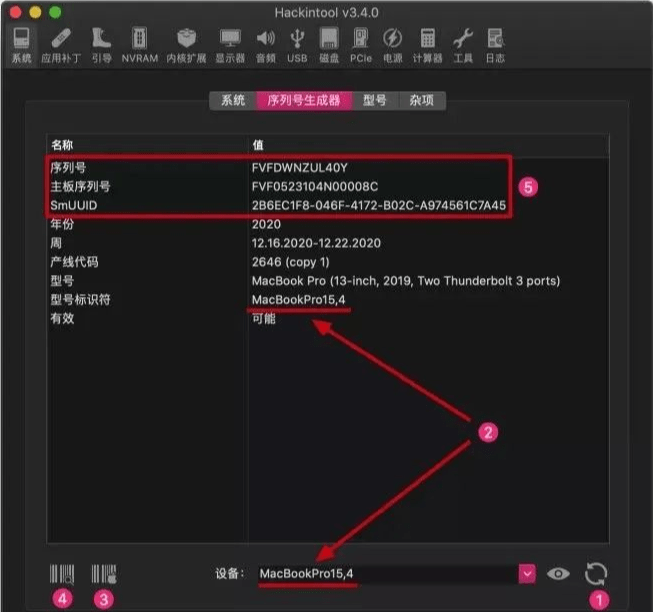
Task: Minimize the Hackintool window
Action: [35, 12]
